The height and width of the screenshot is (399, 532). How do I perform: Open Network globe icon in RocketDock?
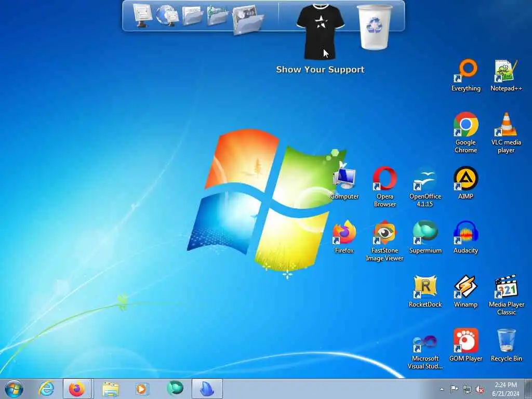coord(167,16)
